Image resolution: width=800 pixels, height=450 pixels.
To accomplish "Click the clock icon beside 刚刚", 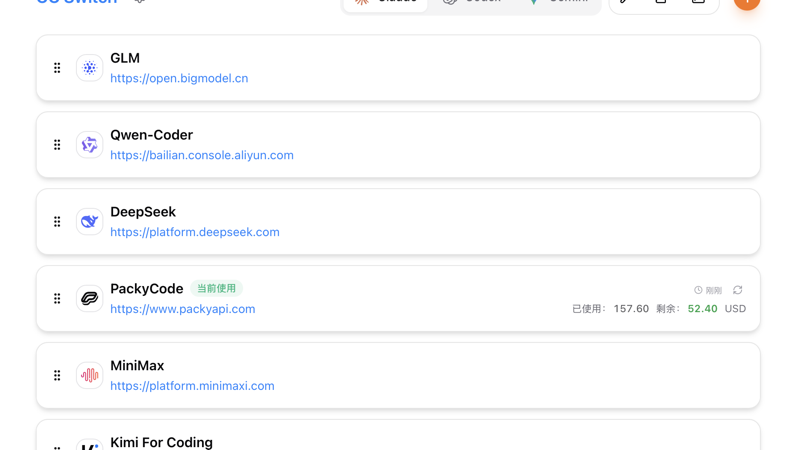I will tap(698, 290).
